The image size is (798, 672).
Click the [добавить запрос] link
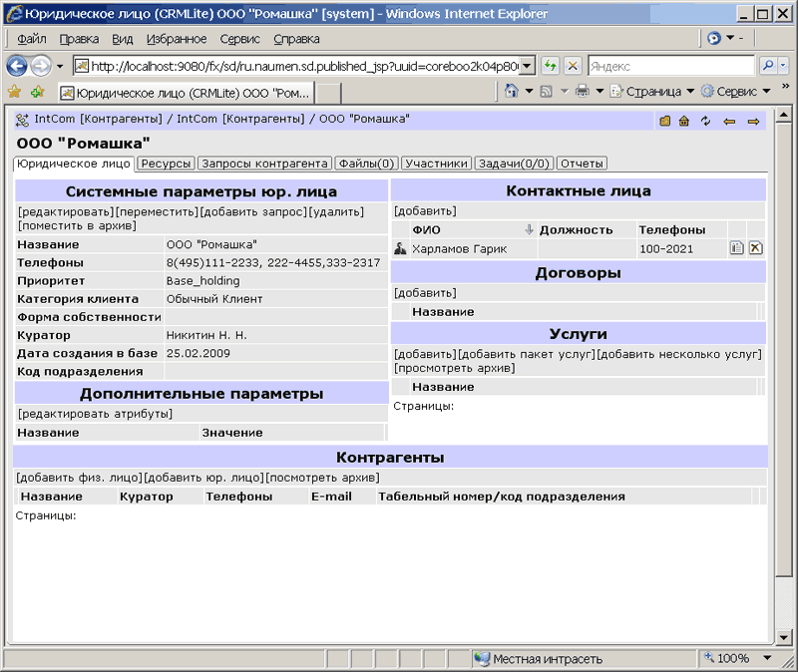coord(254,211)
